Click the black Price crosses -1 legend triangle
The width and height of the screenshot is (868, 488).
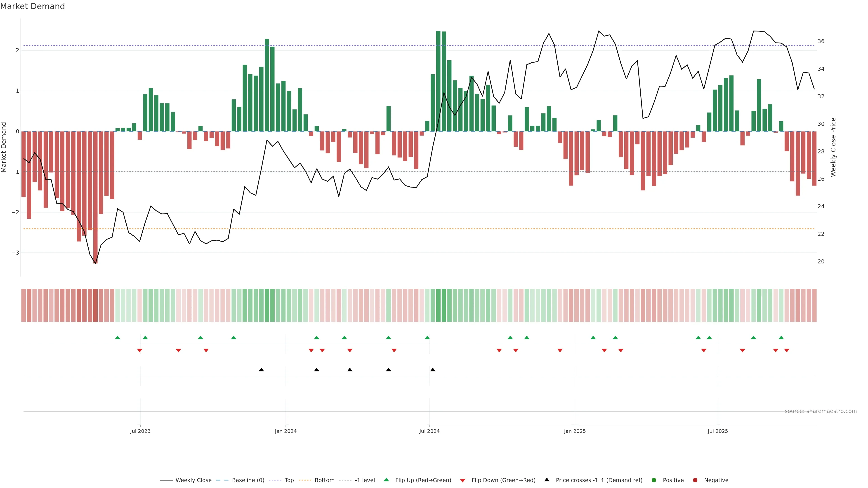tap(547, 480)
